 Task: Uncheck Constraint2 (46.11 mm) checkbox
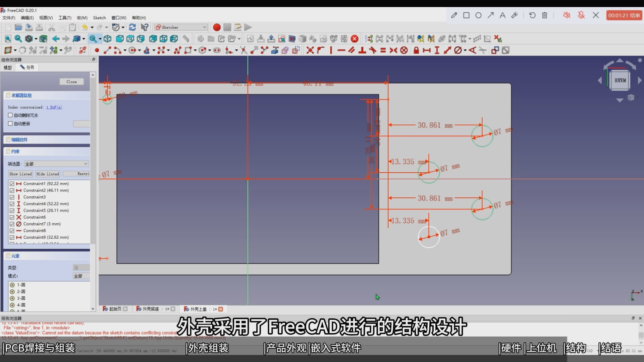pyautogui.click(x=12, y=190)
